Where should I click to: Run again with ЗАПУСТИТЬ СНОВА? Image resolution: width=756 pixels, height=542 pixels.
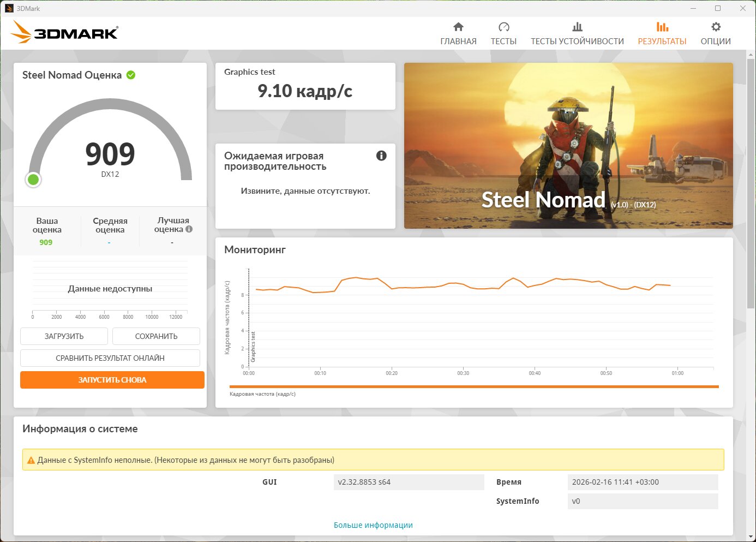[x=112, y=380]
